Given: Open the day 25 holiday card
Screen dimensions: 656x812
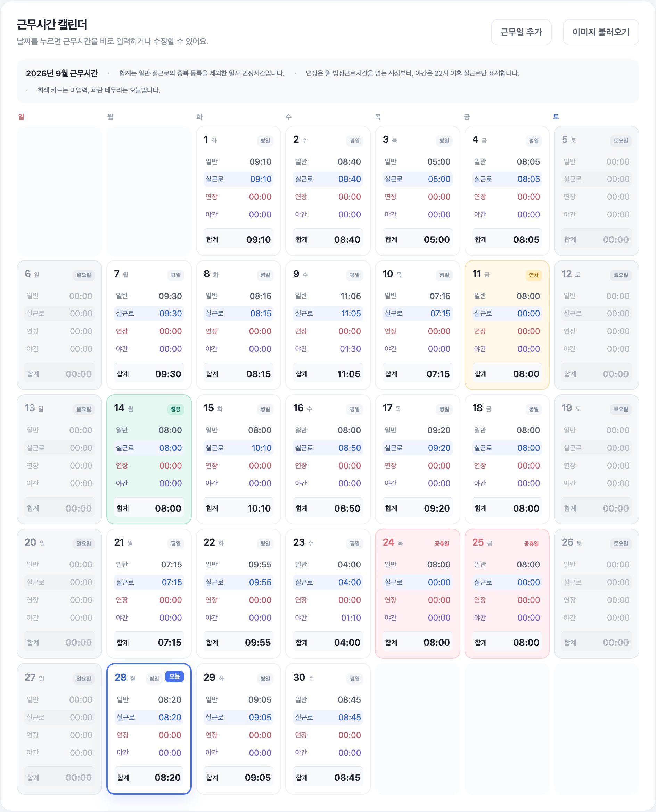Looking at the screenshot, I should click(507, 594).
